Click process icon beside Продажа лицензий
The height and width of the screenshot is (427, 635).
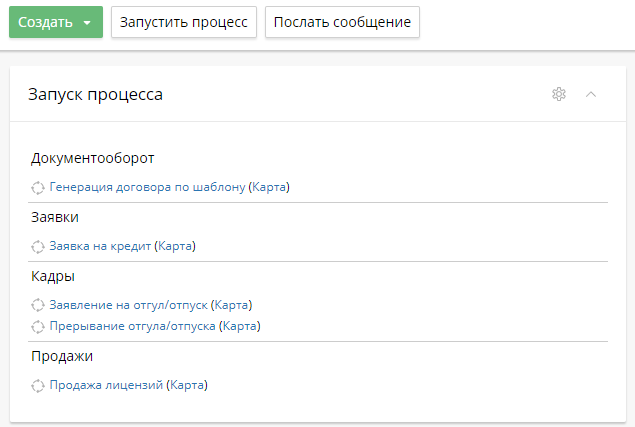(38, 385)
